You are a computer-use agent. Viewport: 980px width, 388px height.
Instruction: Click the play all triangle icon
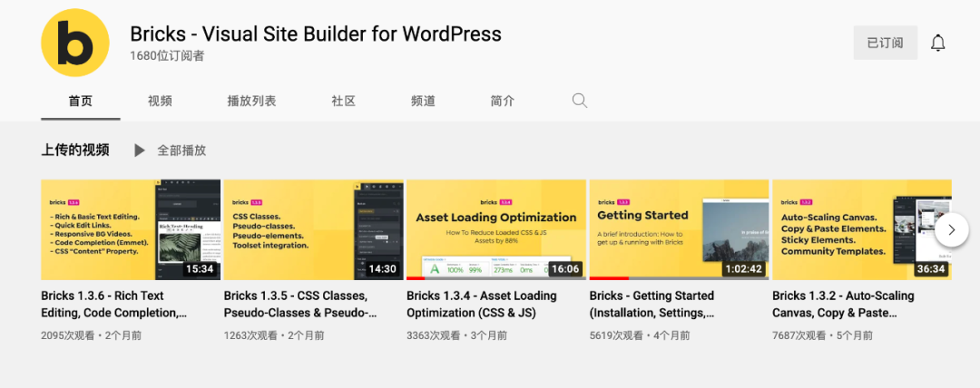click(x=140, y=150)
